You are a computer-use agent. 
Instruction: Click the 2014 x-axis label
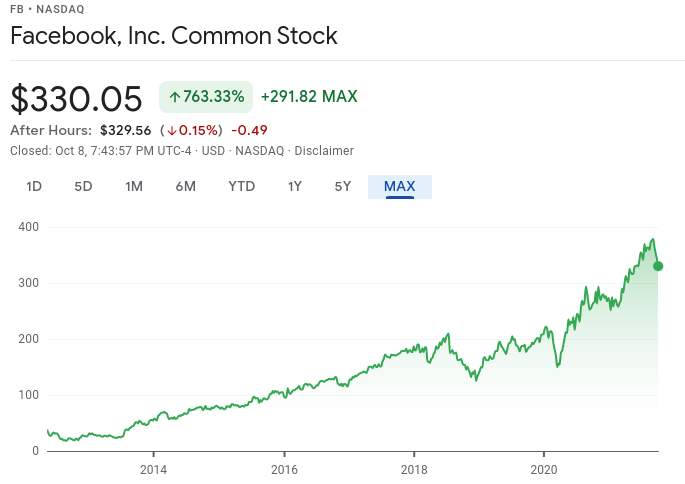click(153, 470)
